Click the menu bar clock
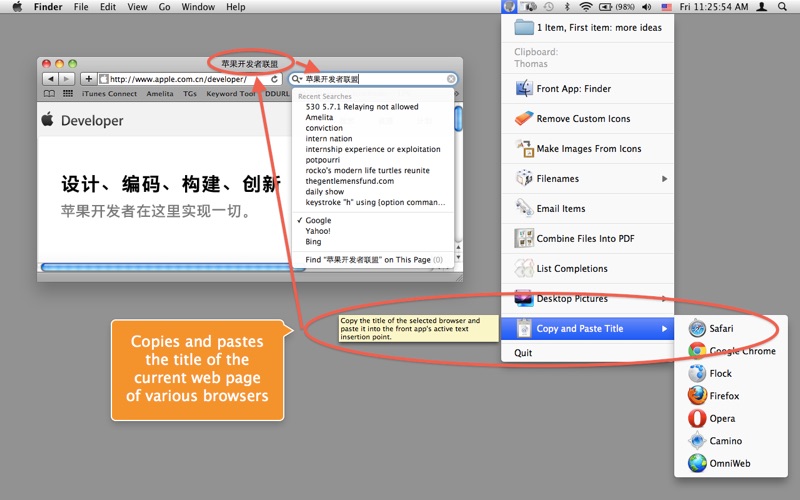The image size is (800, 500). point(714,7)
